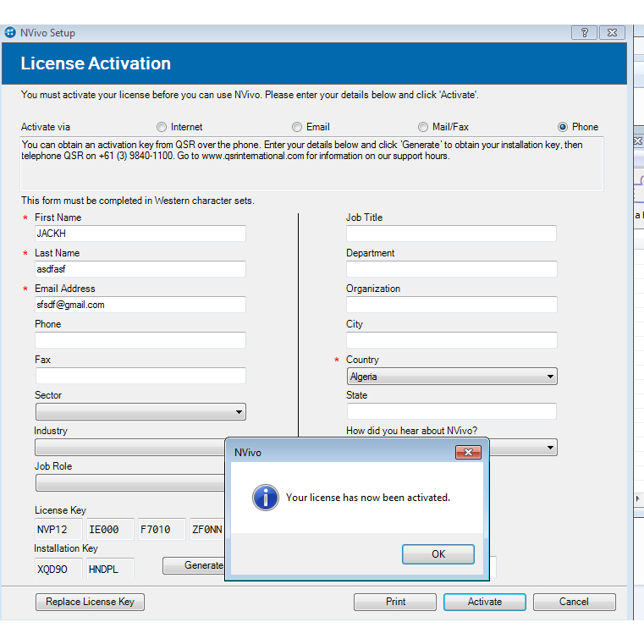644x644 pixels.
Task: Click the Generate installation key button
Action: [195, 565]
